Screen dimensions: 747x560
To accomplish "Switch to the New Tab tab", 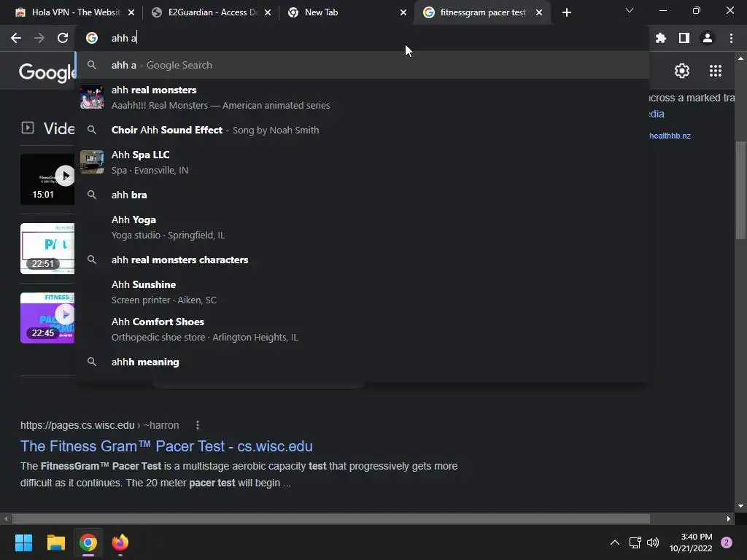I will tap(347, 12).
